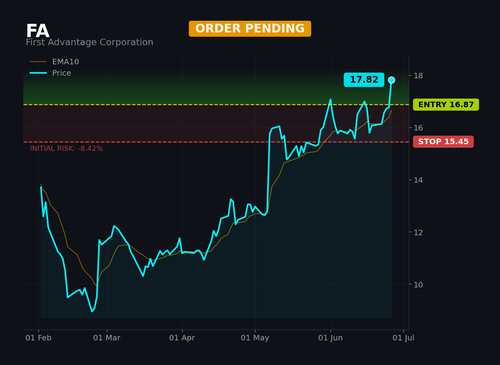Click the First Advantage Corporation subtitle

coord(90,42)
